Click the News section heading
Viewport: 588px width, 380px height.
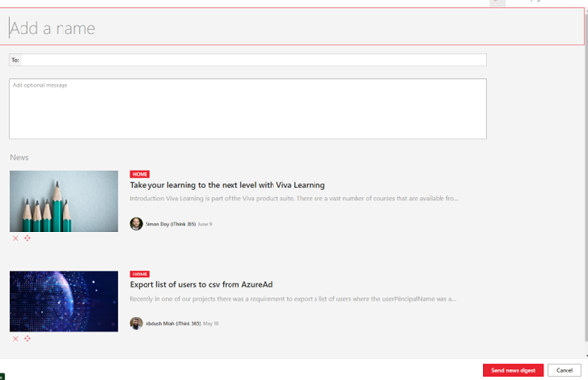click(20, 157)
